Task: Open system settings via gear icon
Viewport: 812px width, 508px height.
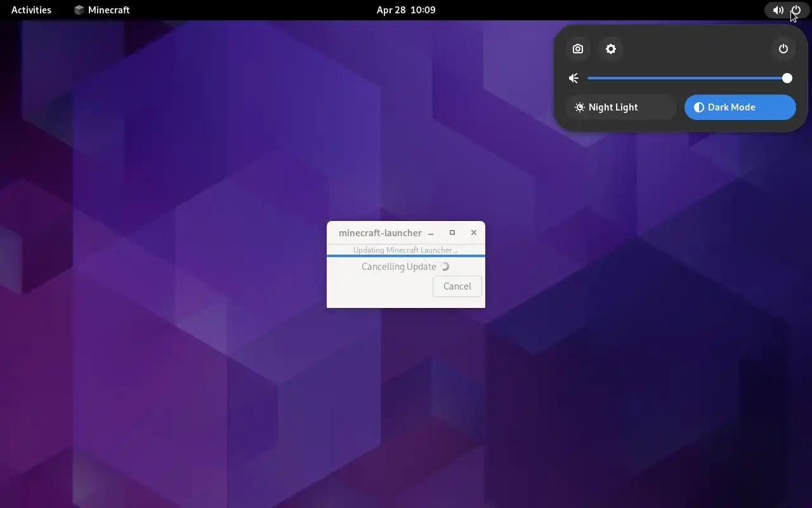Action: tap(611, 49)
